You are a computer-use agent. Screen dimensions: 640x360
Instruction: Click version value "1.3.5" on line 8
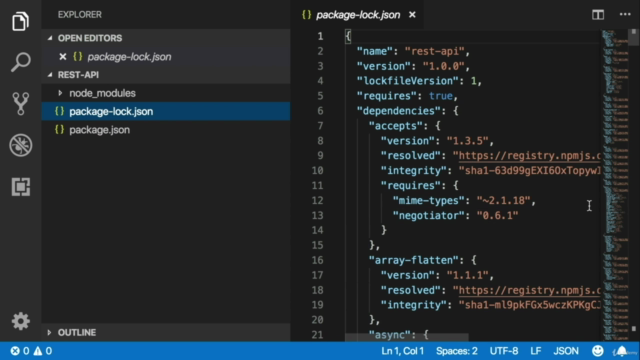(467, 141)
